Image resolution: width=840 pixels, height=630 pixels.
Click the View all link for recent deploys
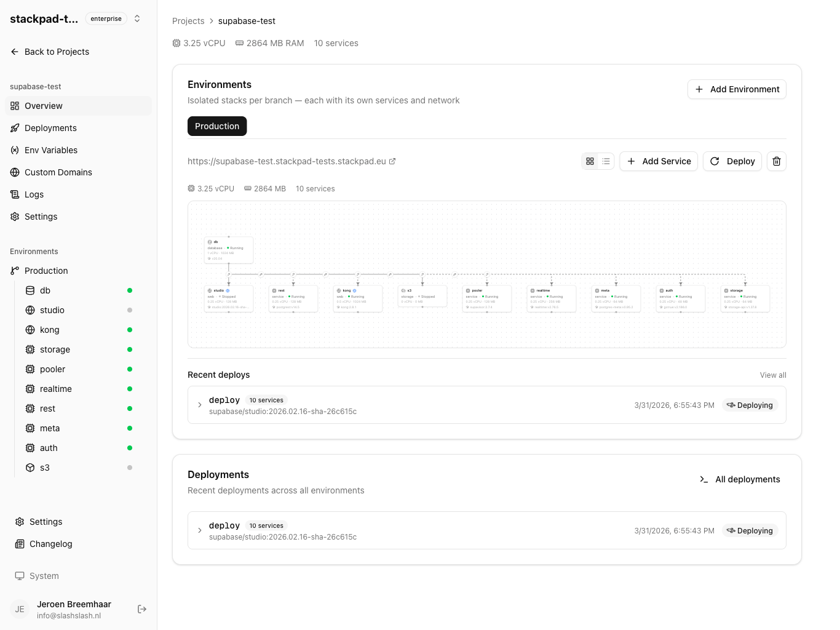772,375
